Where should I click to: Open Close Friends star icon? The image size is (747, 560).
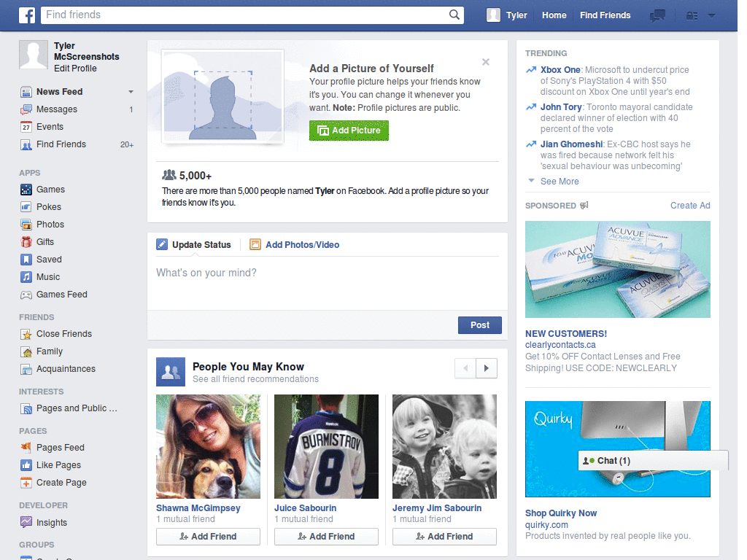tap(26, 334)
